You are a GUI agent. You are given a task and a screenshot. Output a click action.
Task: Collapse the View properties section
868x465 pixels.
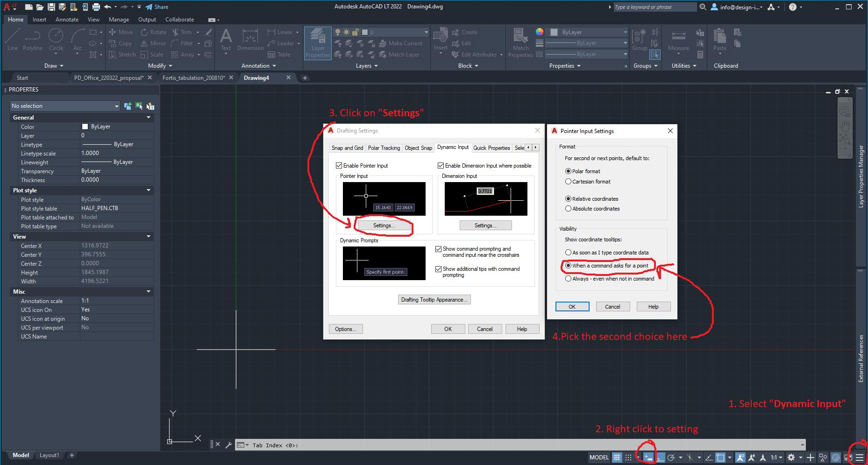[149, 237]
